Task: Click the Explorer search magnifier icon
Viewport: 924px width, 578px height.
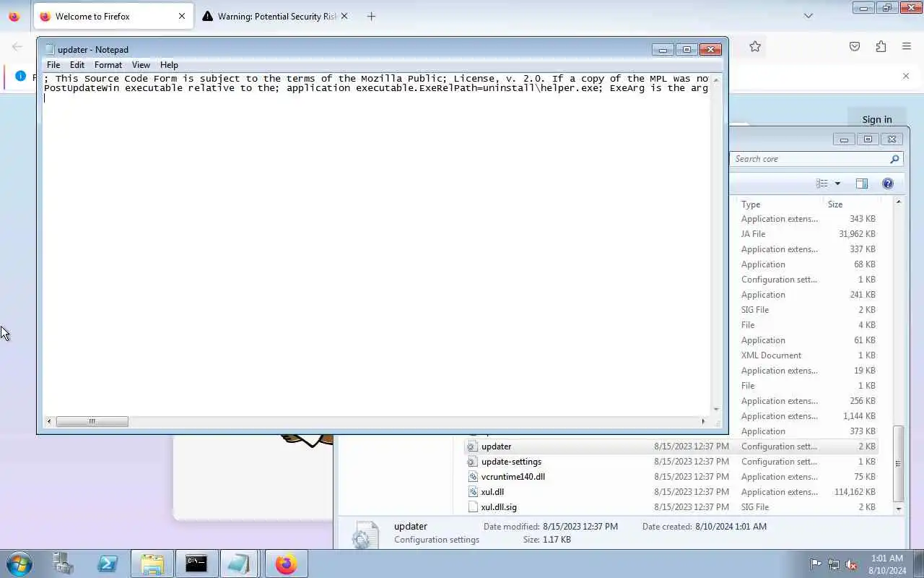Action: tap(894, 159)
